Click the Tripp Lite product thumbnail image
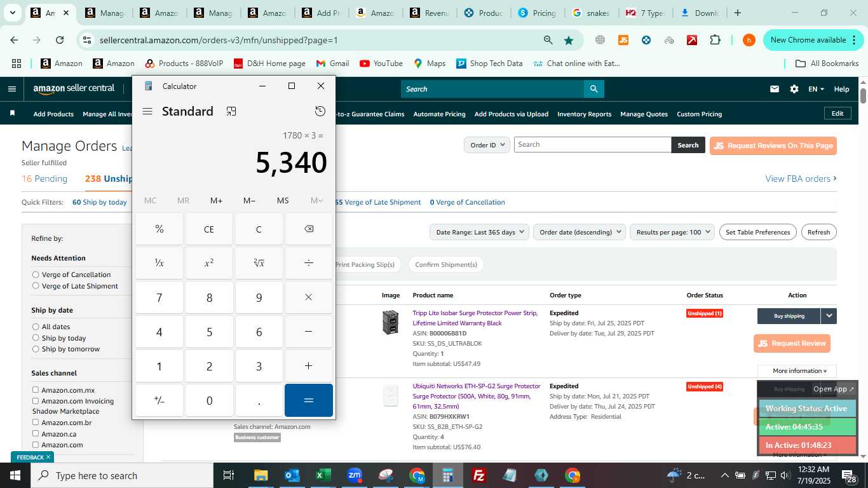Image resolution: width=868 pixels, height=488 pixels. (x=390, y=322)
